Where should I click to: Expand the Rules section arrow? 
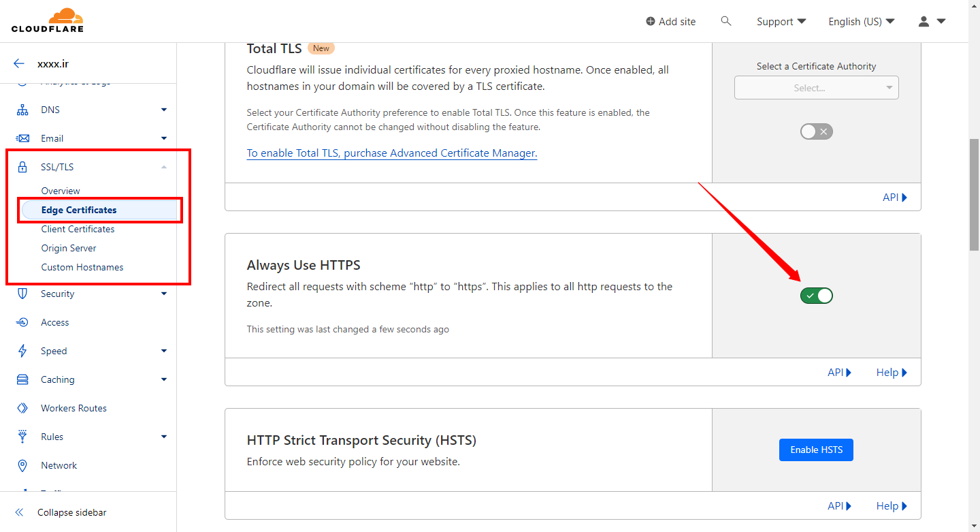click(164, 437)
